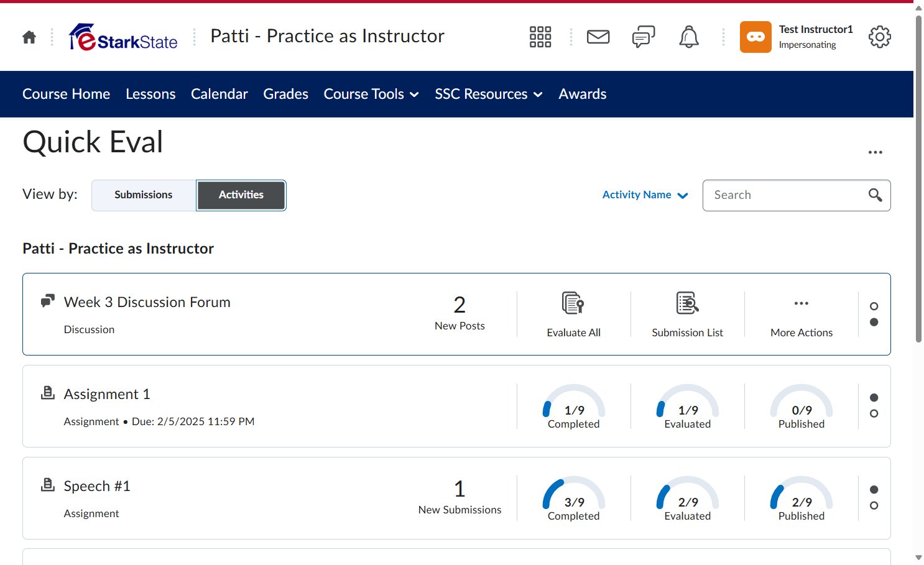
Task: Click Speech #1 Published 2/9 gauge
Action: click(802, 498)
